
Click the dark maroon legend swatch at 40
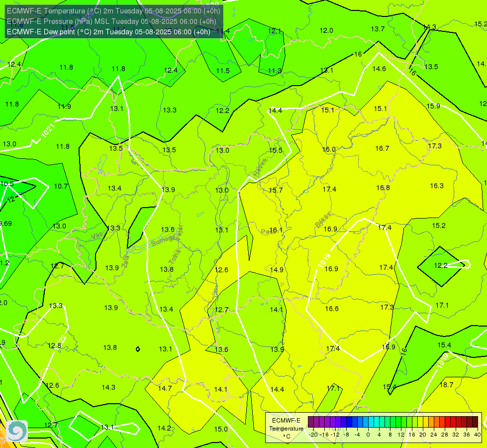(x=475, y=422)
